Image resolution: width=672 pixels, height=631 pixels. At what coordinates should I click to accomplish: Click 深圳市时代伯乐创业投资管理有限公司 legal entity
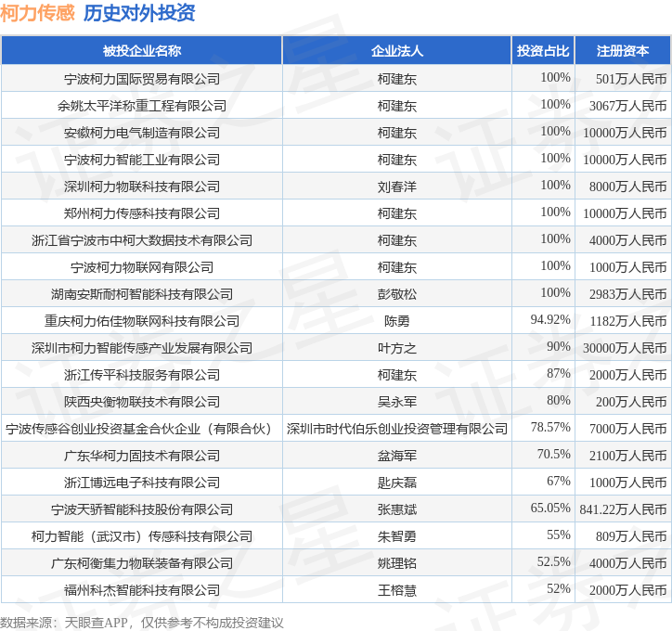tap(397, 429)
